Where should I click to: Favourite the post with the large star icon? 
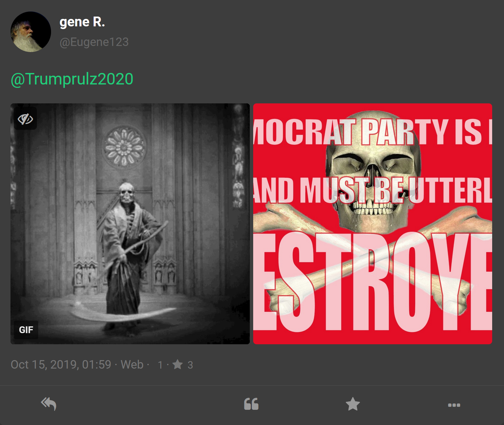(x=353, y=404)
